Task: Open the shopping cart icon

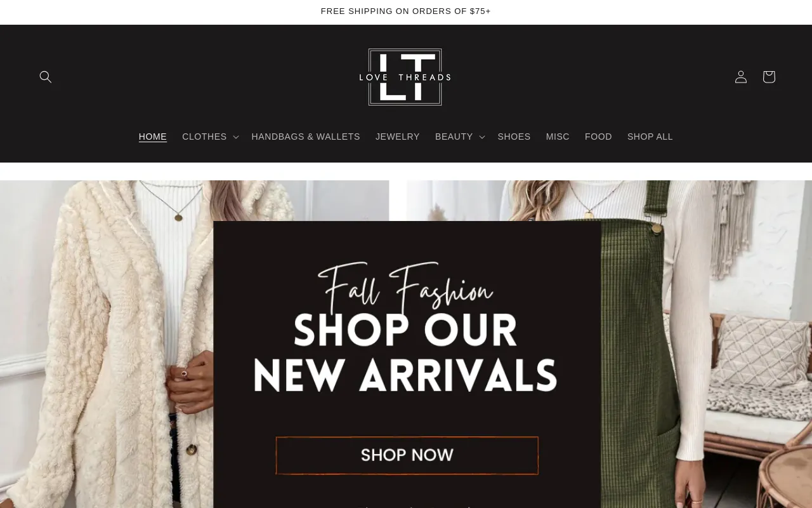Action: click(769, 77)
